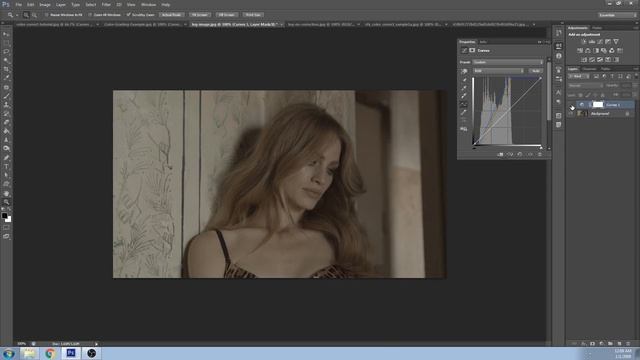Uncheck the Scrubby Zoom checkbox

tap(129, 15)
